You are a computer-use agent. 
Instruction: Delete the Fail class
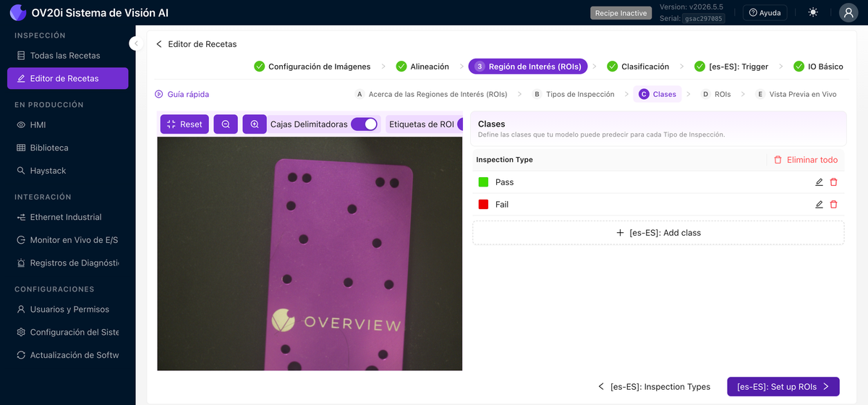pos(833,205)
